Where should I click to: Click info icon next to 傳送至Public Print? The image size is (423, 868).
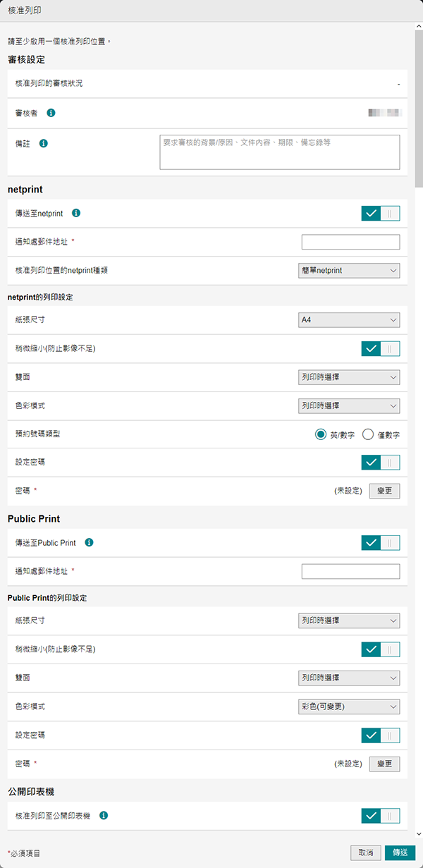click(90, 543)
